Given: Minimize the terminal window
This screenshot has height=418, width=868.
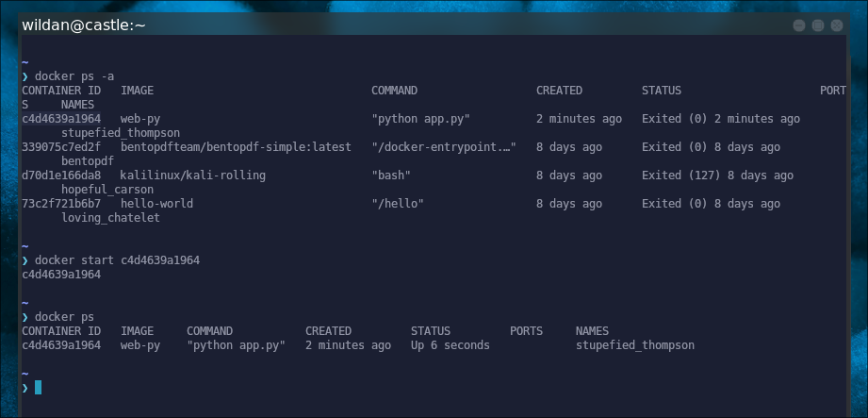Looking at the screenshot, I should tap(799, 25).
